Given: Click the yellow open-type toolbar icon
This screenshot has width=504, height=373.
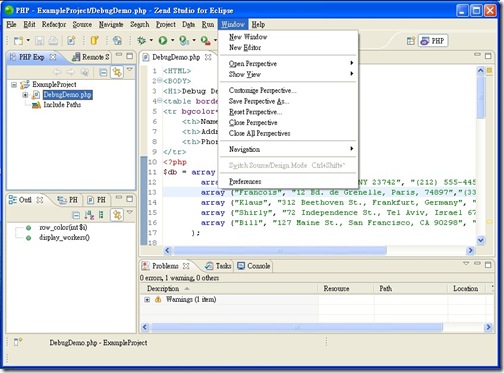Looking at the screenshot, I should click(95, 41).
